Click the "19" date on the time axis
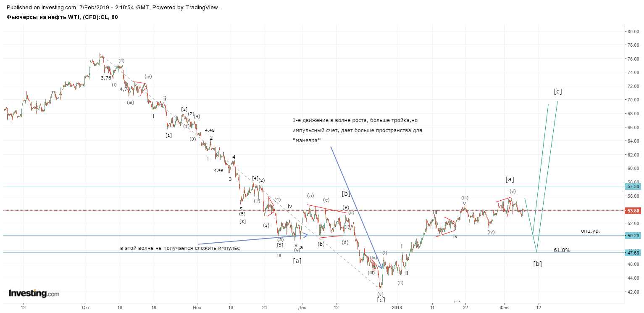 pos(154,307)
